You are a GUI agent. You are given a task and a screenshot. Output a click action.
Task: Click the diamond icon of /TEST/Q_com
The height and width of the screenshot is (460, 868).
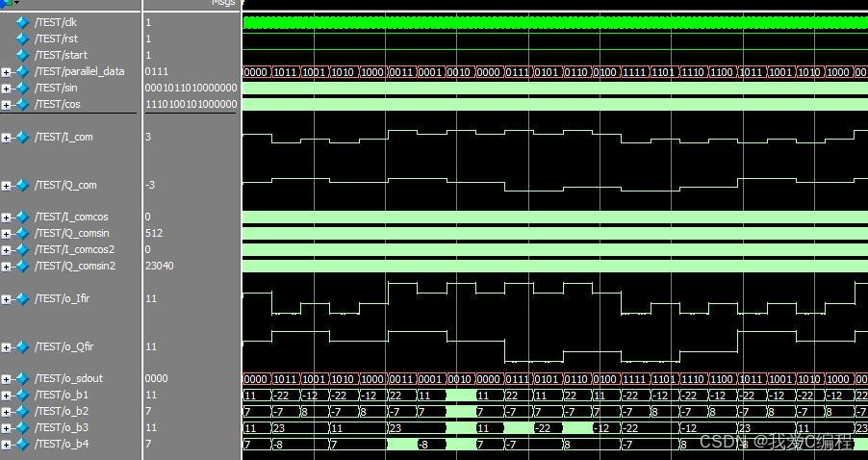(22, 186)
